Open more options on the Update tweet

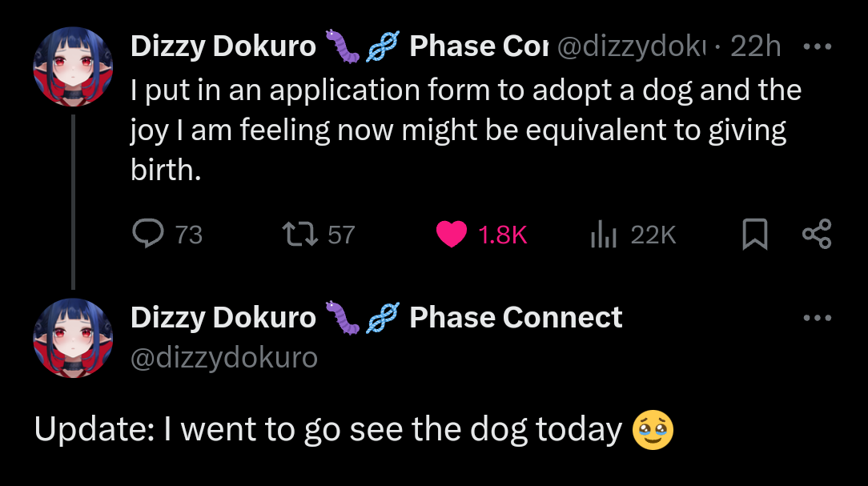pos(818,318)
